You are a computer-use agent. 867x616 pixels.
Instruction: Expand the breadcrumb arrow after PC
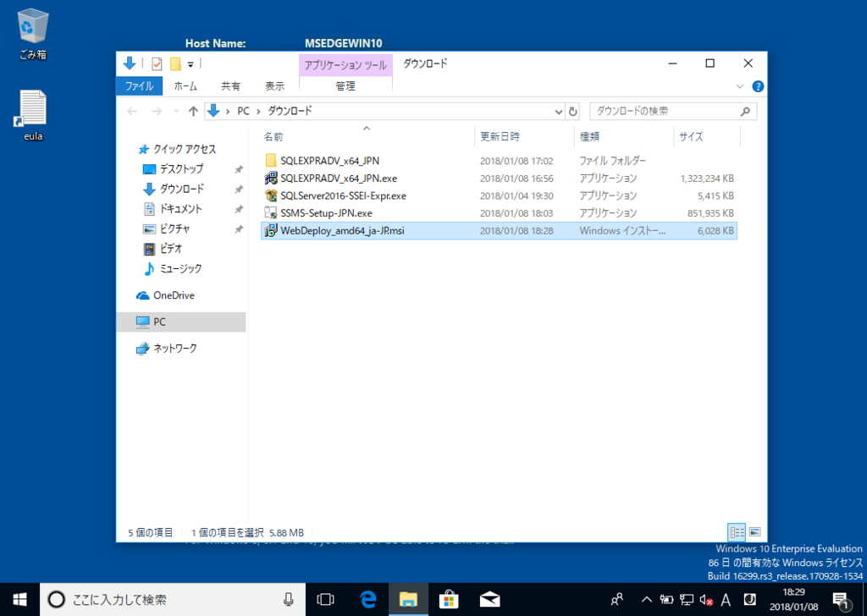tap(257, 112)
